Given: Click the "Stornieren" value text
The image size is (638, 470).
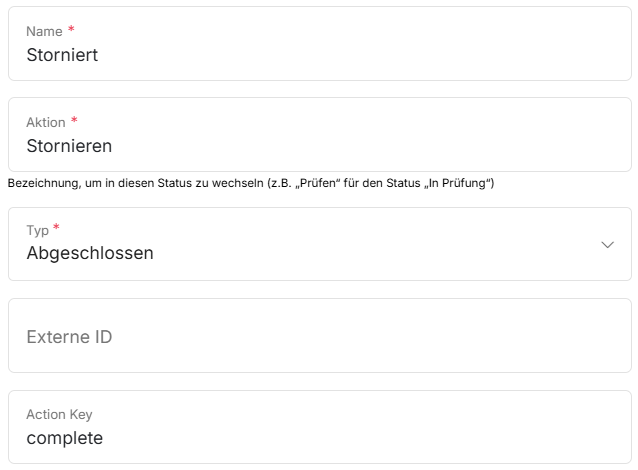Looking at the screenshot, I should point(69,146).
